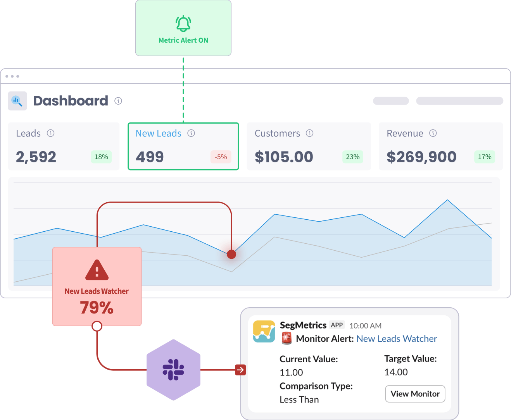Click the highest chart peak near Revenue
This screenshot has height=420, width=511.
point(447,200)
